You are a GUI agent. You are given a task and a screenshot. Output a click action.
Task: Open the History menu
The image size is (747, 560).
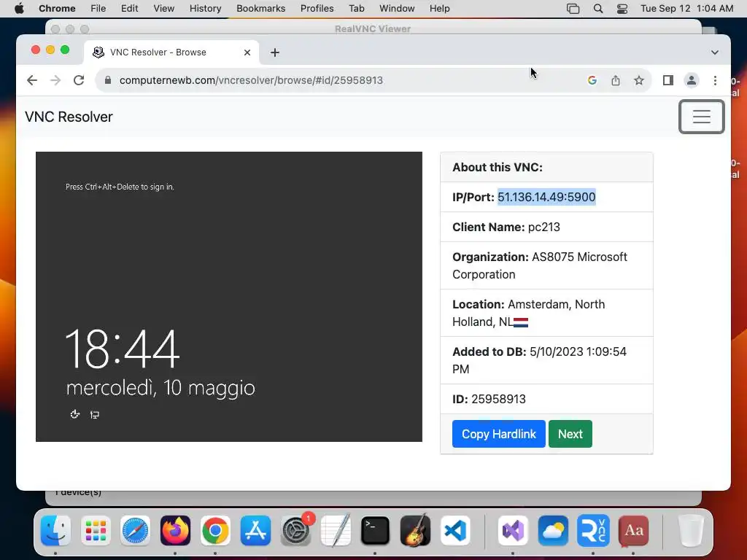pyautogui.click(x=205, y=9)
